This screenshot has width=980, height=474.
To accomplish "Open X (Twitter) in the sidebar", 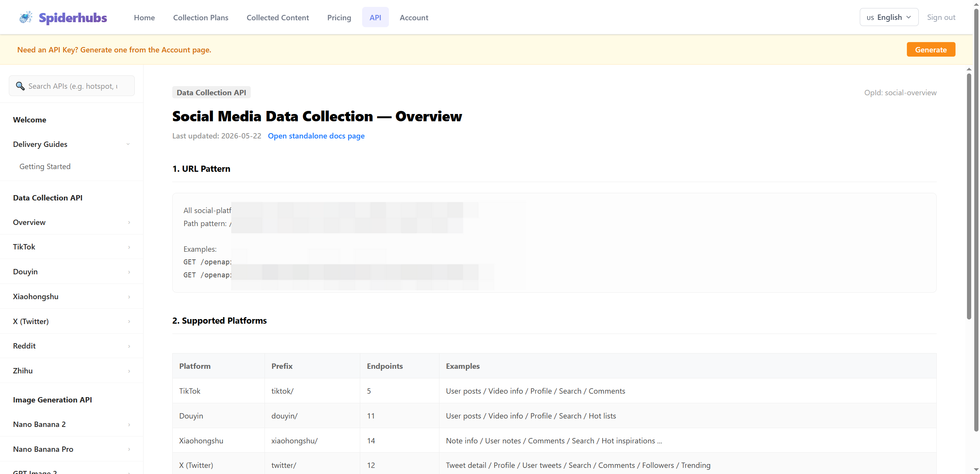I will 31,321.
